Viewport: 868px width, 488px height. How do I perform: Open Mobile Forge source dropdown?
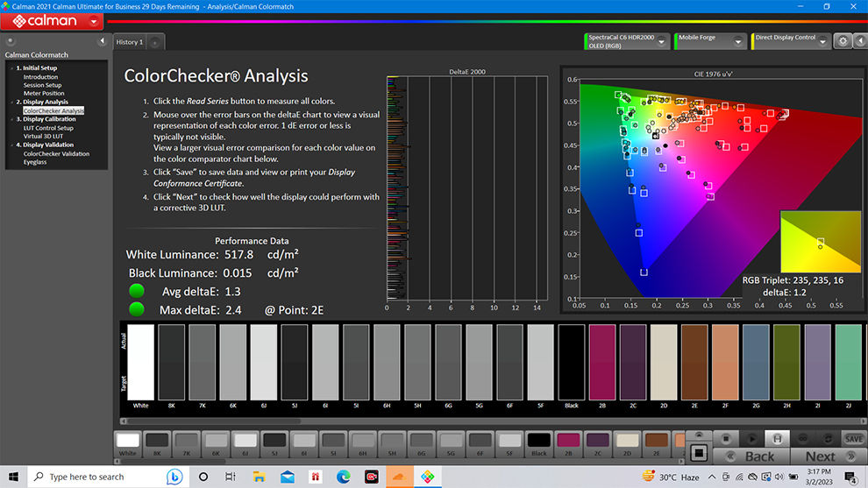click(737, 41)
